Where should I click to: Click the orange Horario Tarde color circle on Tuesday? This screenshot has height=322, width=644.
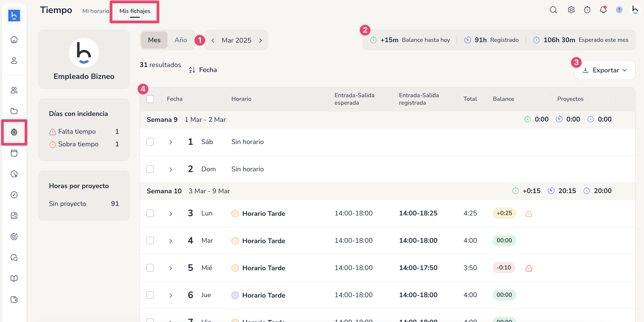(235, 241)
